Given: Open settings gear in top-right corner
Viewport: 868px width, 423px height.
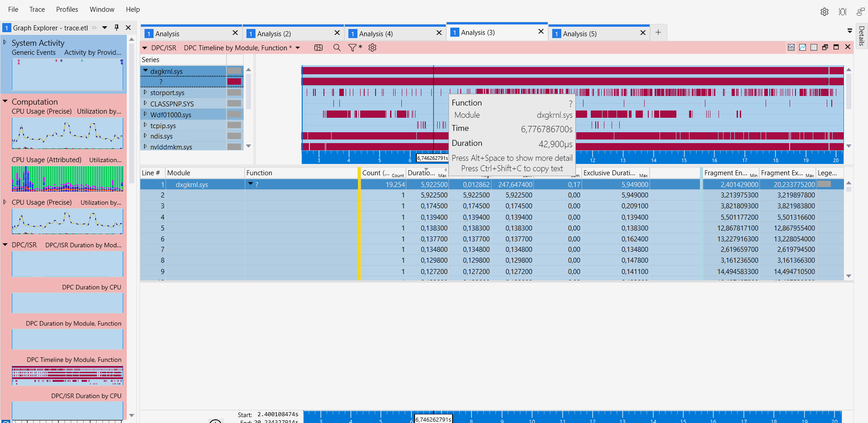Looking at the screenshot, I should pyautogui.click(x=824, y=12).
